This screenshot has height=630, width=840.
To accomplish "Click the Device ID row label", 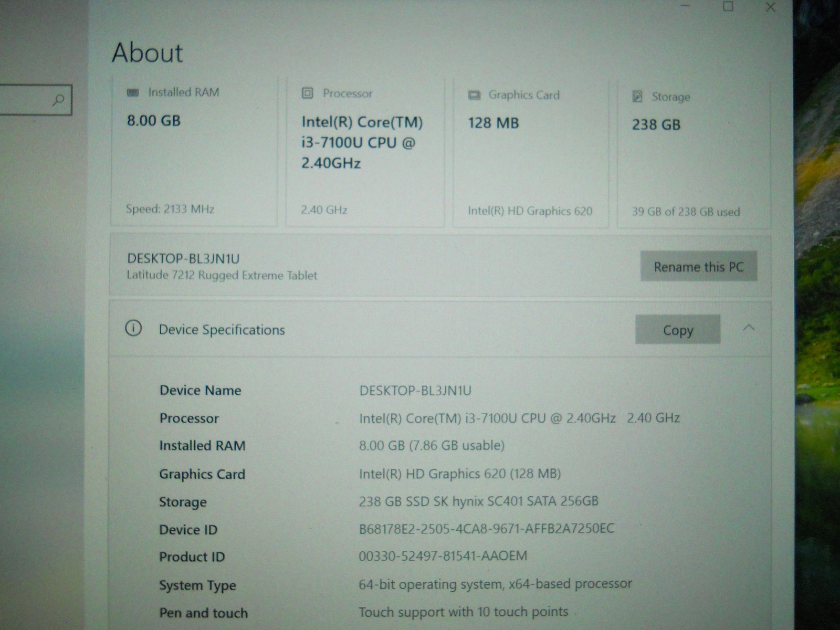I will coord(188,530).
